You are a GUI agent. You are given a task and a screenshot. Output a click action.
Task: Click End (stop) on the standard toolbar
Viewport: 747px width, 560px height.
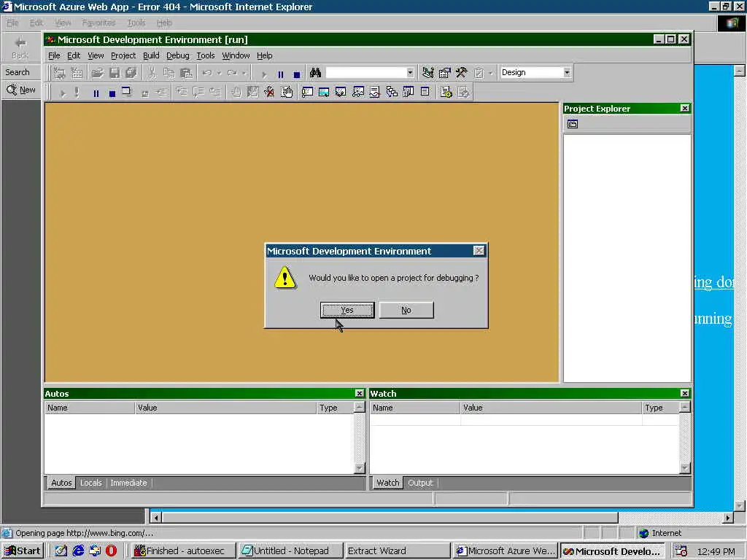tap(297, 74)
